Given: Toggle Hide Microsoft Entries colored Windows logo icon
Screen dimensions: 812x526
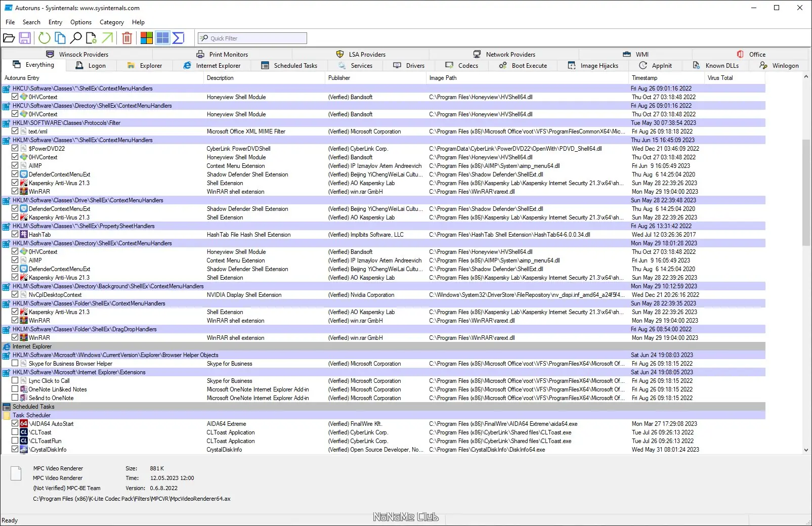Looking at the screenshot, I should (x=147, y=38).
